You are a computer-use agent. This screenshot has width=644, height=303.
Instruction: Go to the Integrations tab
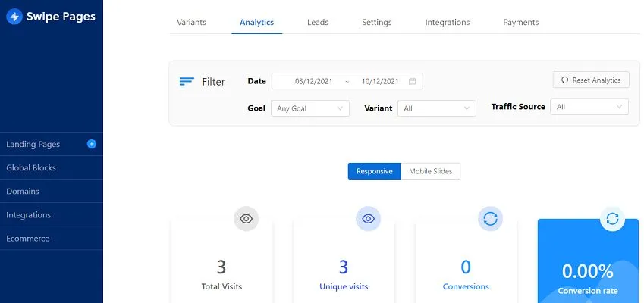click(x=448, y=23)
